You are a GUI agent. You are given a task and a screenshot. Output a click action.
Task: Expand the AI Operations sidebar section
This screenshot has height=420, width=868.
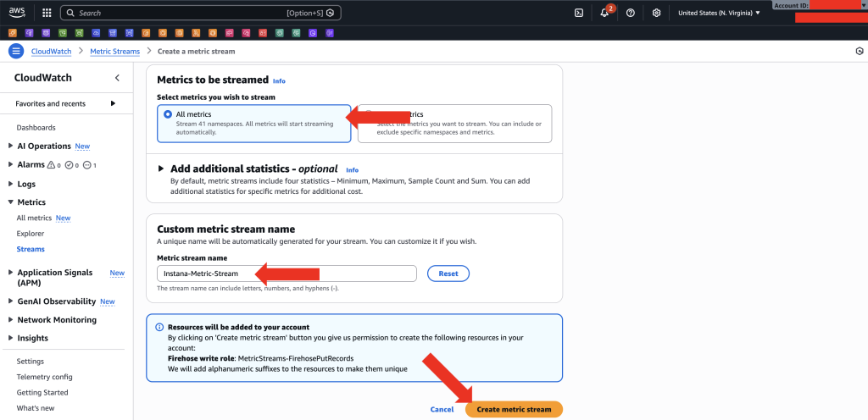click(x=11, y=146)
